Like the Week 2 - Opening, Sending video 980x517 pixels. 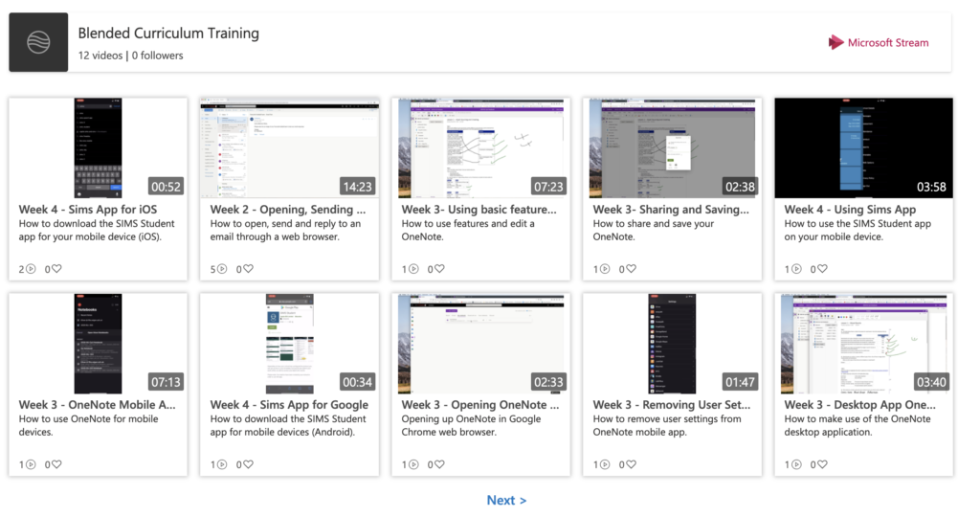click(248, 269)
